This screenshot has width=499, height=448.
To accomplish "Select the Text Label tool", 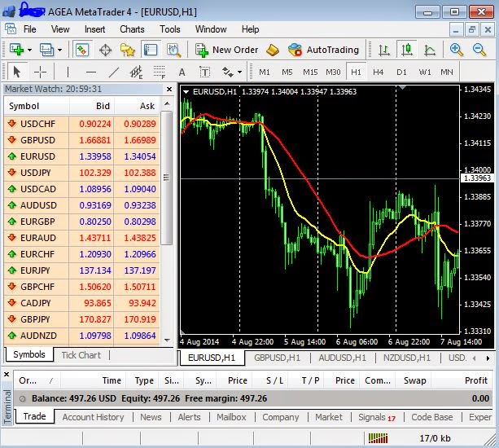I will (x=204, y=72).
